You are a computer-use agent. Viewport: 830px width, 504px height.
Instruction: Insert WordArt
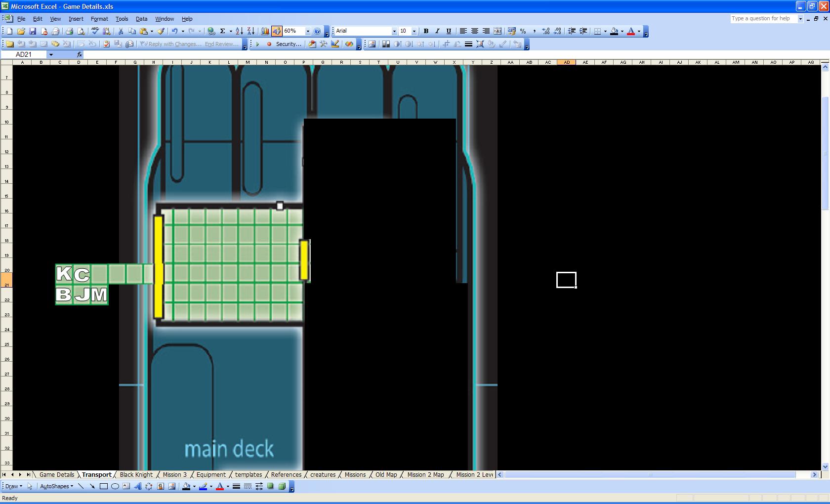pos(138,486)
